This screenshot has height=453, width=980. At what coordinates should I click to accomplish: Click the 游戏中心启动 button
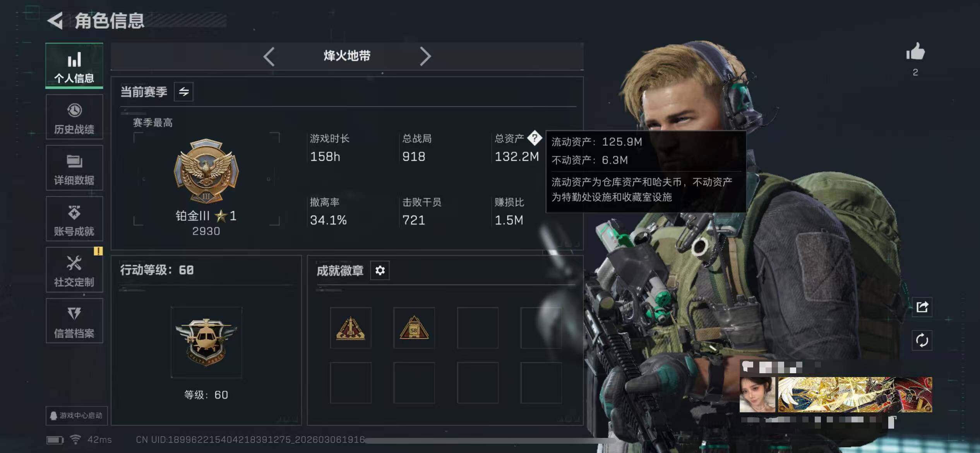click(x=77, y=415)
